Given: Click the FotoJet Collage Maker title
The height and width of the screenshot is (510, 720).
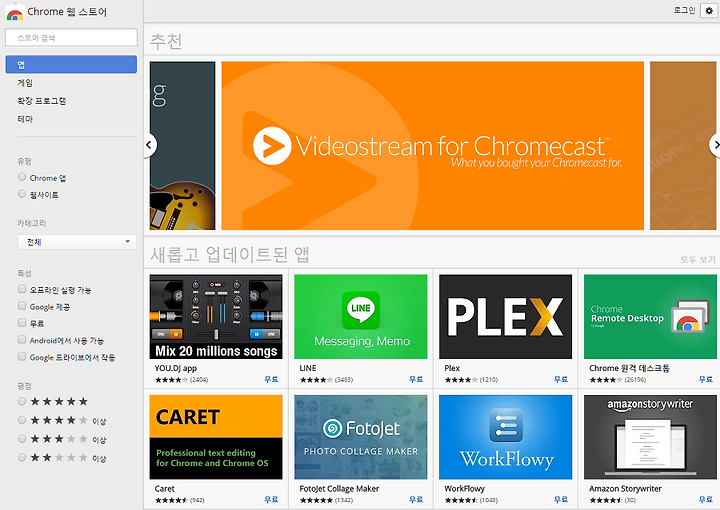Looking at the screenshot, I should 339,489.
